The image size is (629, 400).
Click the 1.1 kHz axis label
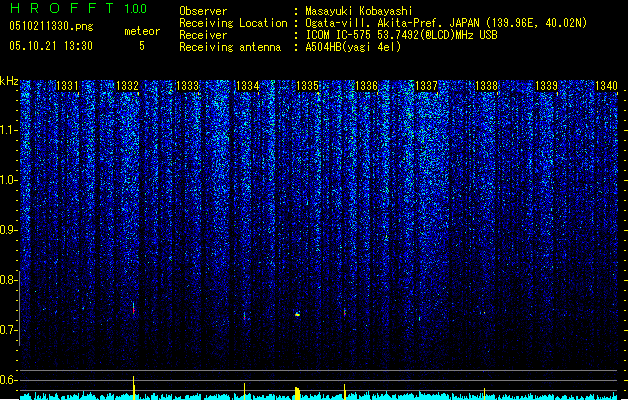(8, 130)
